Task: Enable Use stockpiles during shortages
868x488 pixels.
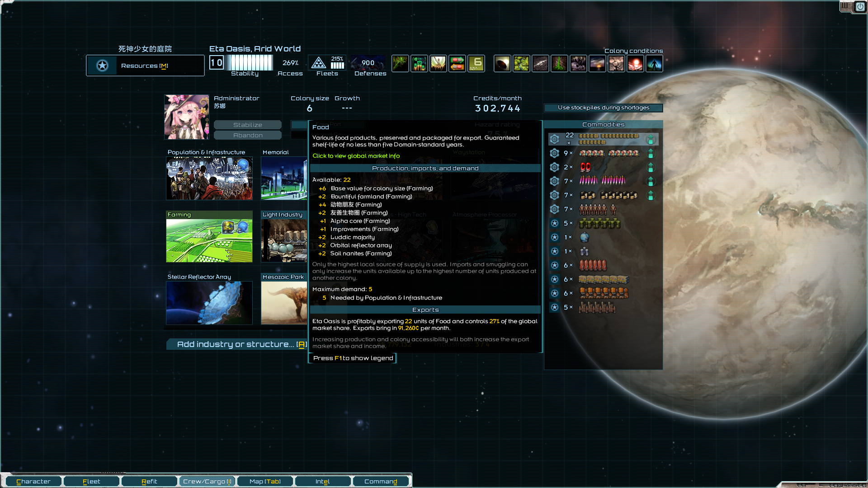Action: 604,108
